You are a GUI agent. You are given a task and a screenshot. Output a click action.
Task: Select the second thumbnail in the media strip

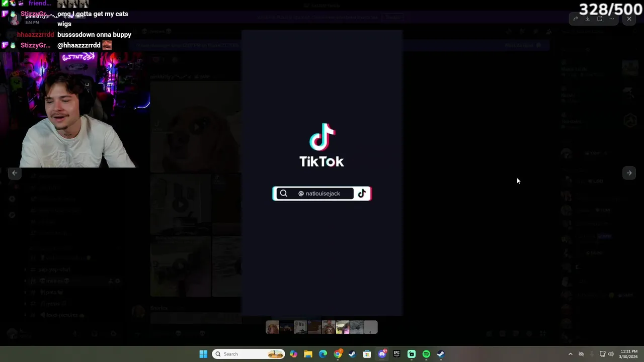pos(286,327)
